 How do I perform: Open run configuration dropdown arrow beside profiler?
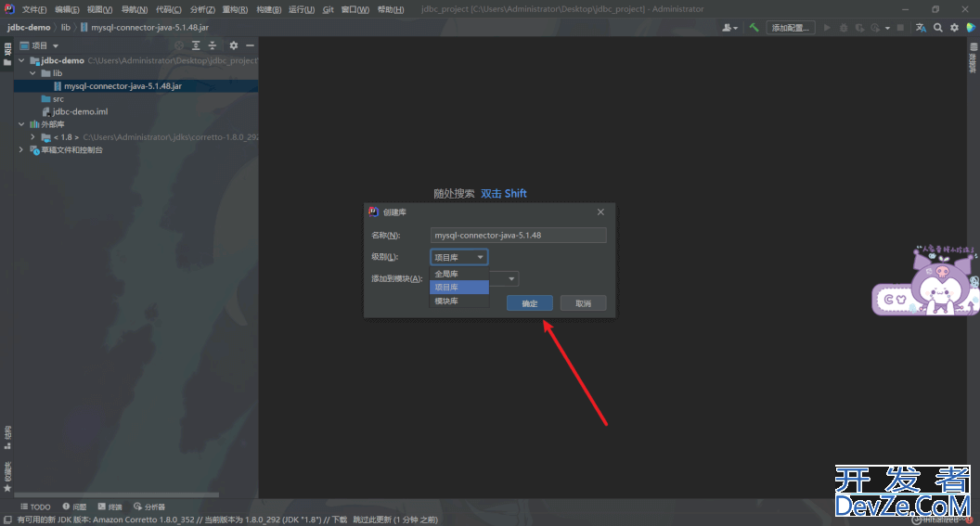coord(887,28)
